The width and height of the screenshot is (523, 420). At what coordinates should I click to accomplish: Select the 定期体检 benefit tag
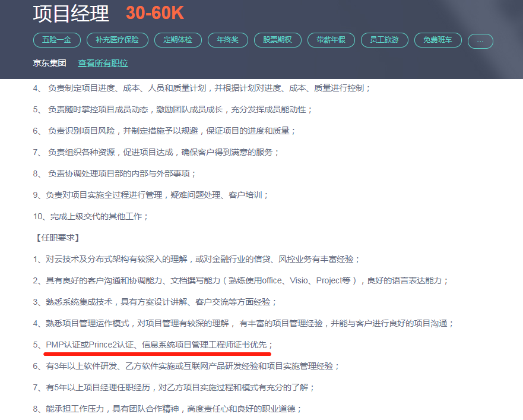[x=177, y=40]
